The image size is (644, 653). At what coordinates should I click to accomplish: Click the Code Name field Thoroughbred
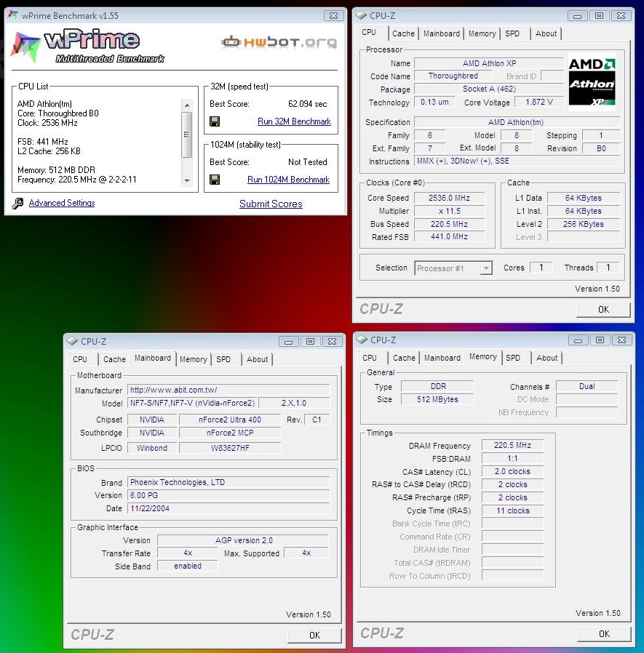click(453, 76)
